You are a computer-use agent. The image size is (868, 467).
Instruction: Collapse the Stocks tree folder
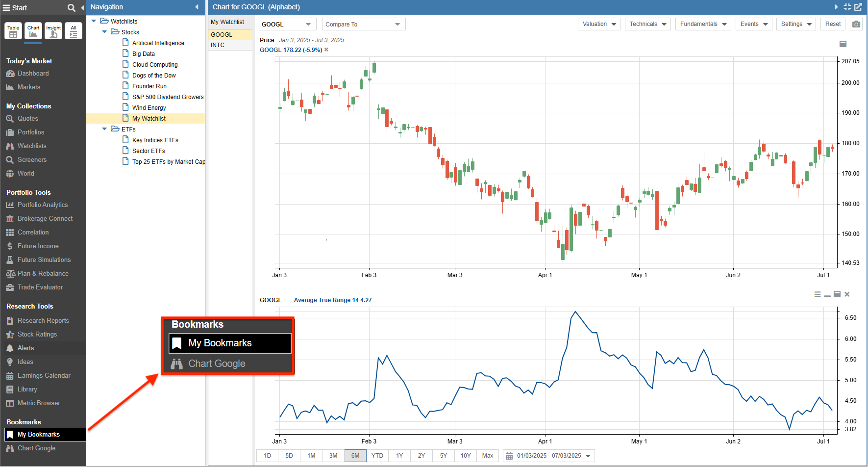coord(104,32)
